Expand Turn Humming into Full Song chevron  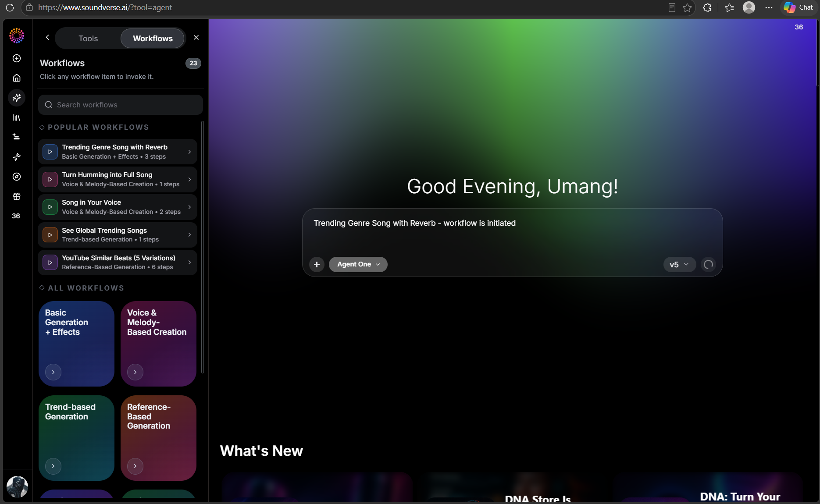[189, 179]
